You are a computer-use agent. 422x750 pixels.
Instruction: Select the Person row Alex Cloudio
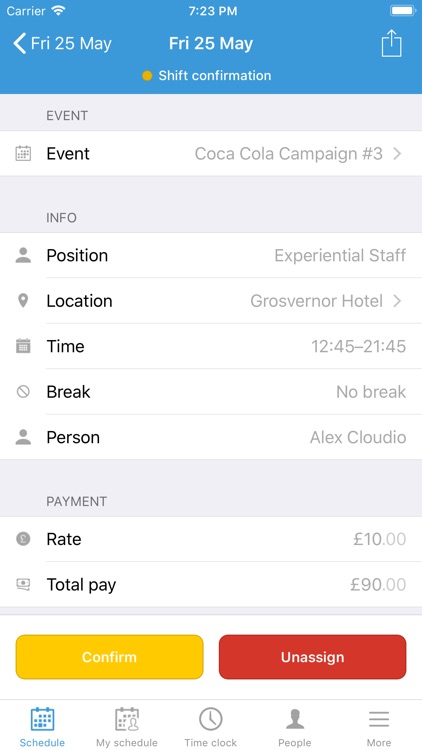211,437
